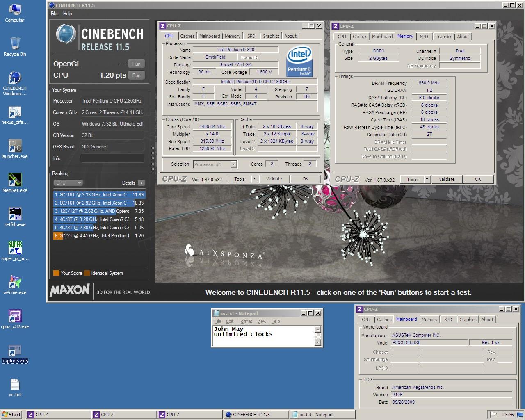Viewport: 525px width, 420px height.
Task: Select the wPrime.exe desktop icon
Action: [15, 285]
